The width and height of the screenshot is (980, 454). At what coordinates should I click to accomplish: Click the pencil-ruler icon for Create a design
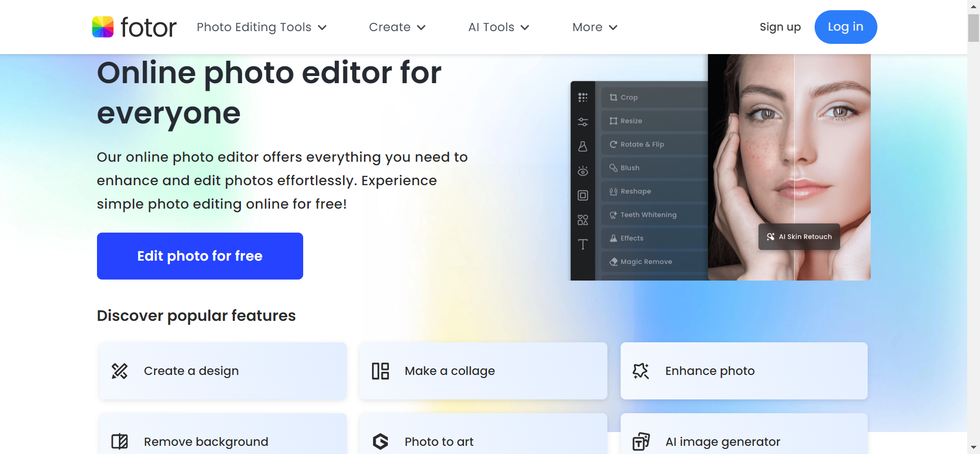coord(120,371)
